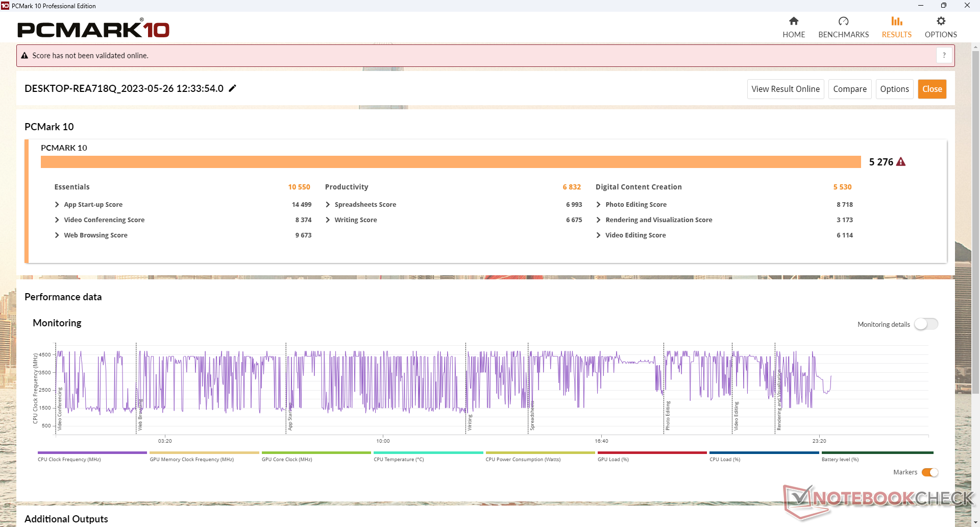Image resolution: width=980 pixels, height=527 pixels.
Task: Toggle the CPU Clock Frequency legend
Action: (x=92, y=453)
